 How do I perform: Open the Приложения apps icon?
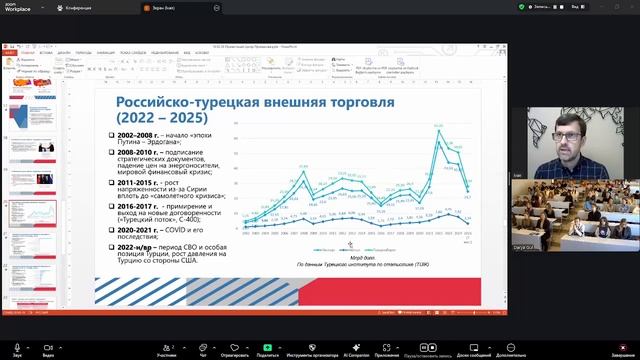[x=386, y=348]
